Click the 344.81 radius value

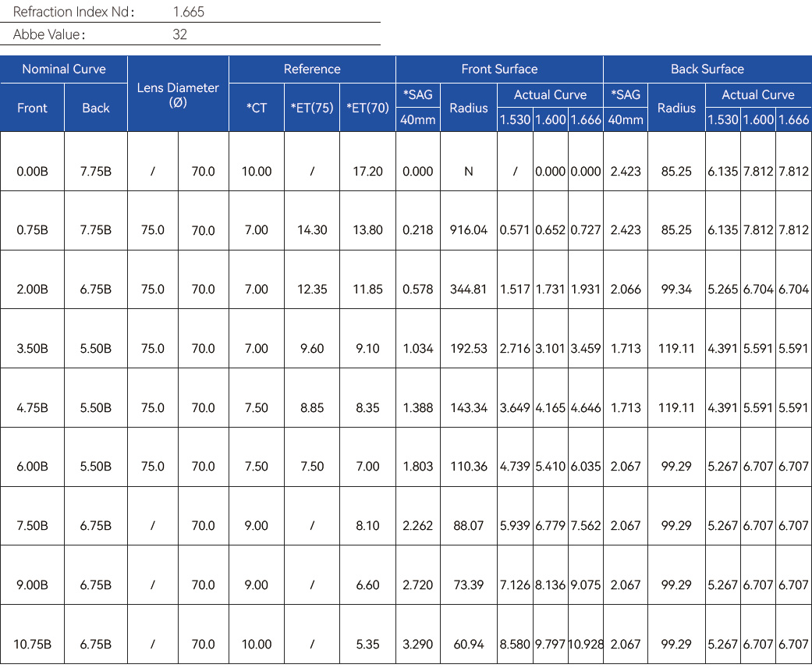point(469,289)
